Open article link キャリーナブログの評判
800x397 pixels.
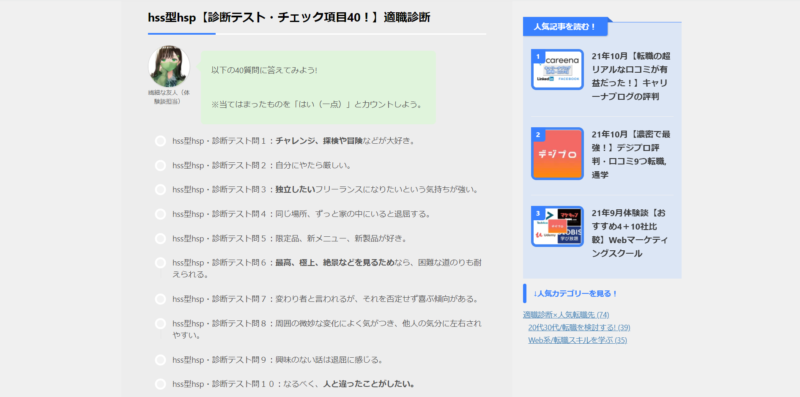[x=631, y=76]
